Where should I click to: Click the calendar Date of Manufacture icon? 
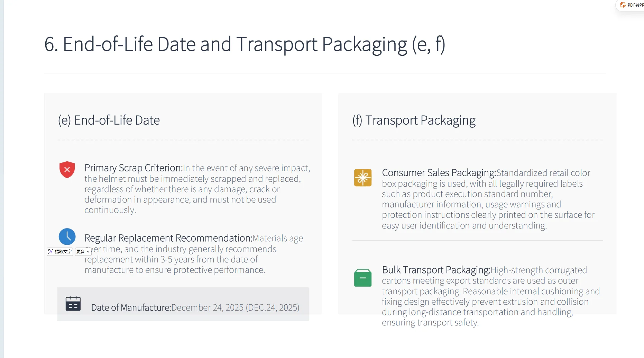[x=73, y=304]
